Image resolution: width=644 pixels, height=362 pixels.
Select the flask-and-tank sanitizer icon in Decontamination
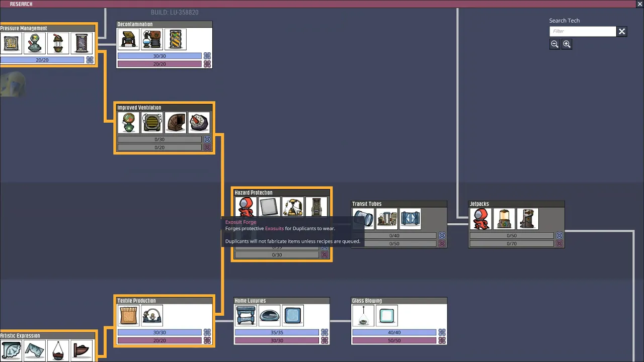coord(152,39)
